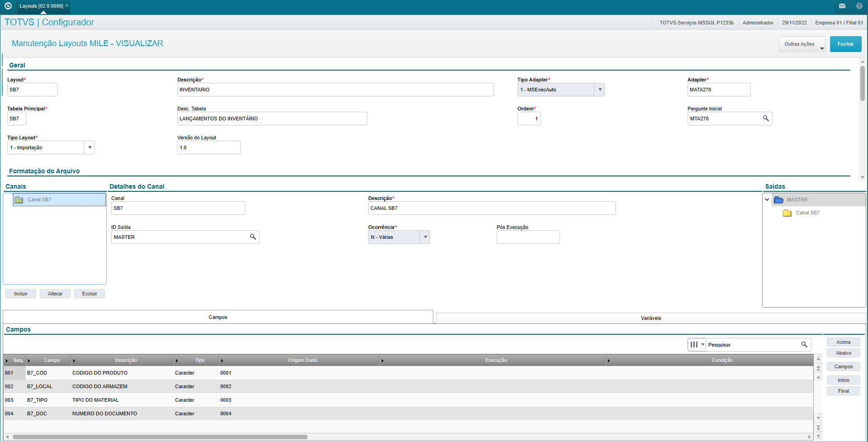The height and width of the screenshot is (442, 868).
Task: Open the Tipo Adapter dropdown
Action: tap(600, 90)
